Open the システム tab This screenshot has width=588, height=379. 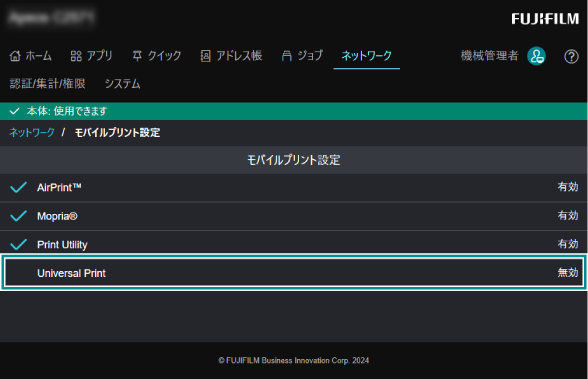coord(123,84)
